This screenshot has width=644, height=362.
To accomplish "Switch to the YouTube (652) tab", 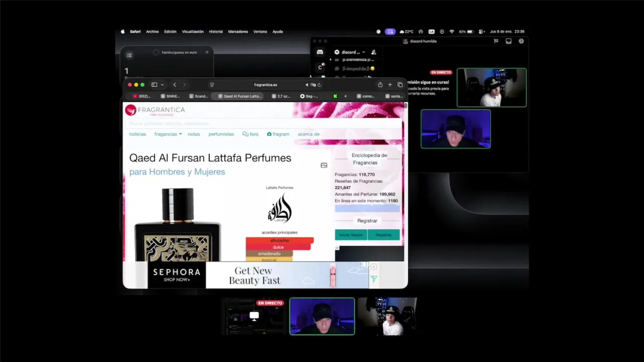I will [x=142, y=96].
